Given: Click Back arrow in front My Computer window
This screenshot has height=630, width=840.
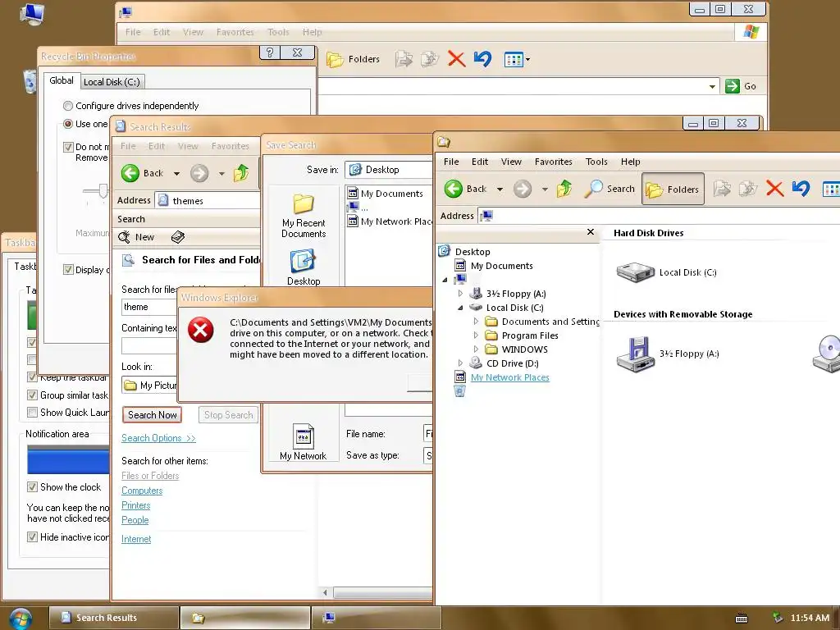Looking at the screenshot, I should 453,189.
